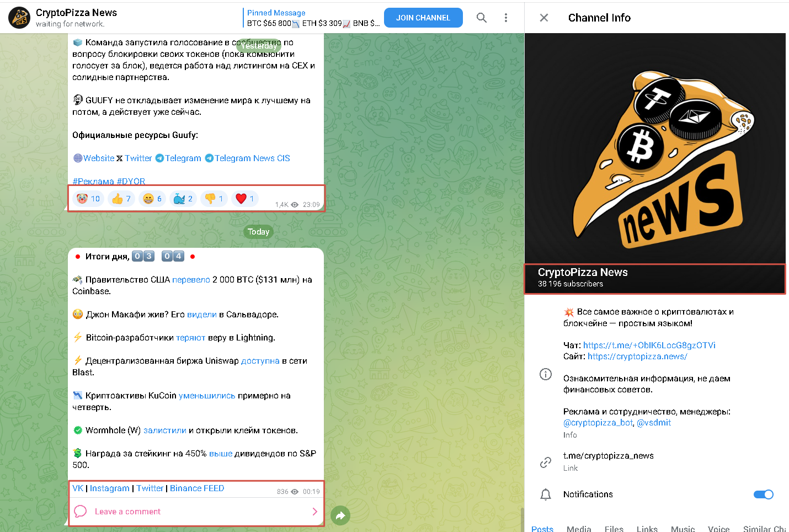The image size is (789, 532).
Task: Click the JOIN CHANNEL button
Action: click(423, 18)
